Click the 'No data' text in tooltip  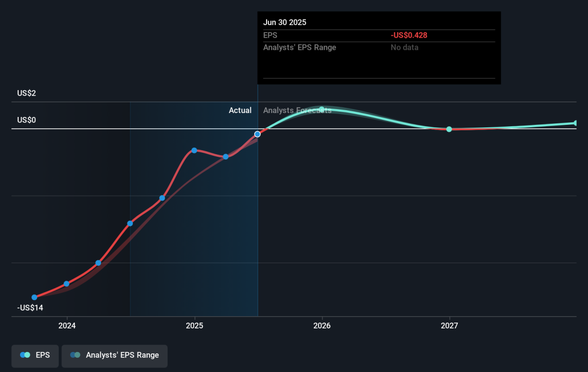pos(404,47)
